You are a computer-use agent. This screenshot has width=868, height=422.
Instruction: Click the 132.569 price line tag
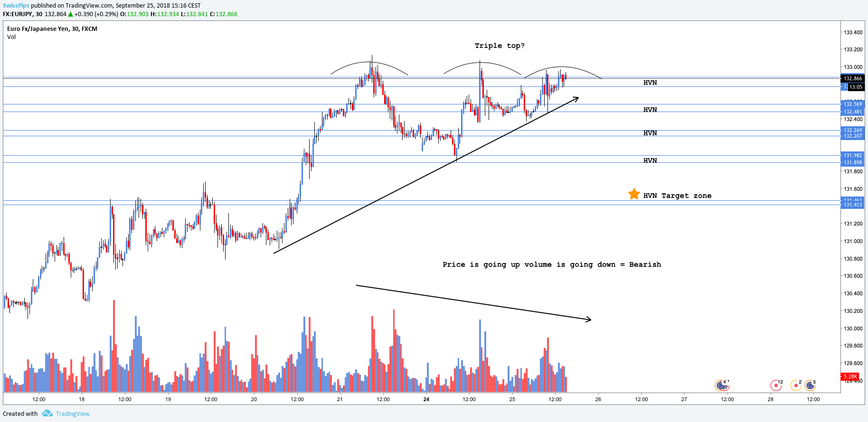click(x=853, y=104)
